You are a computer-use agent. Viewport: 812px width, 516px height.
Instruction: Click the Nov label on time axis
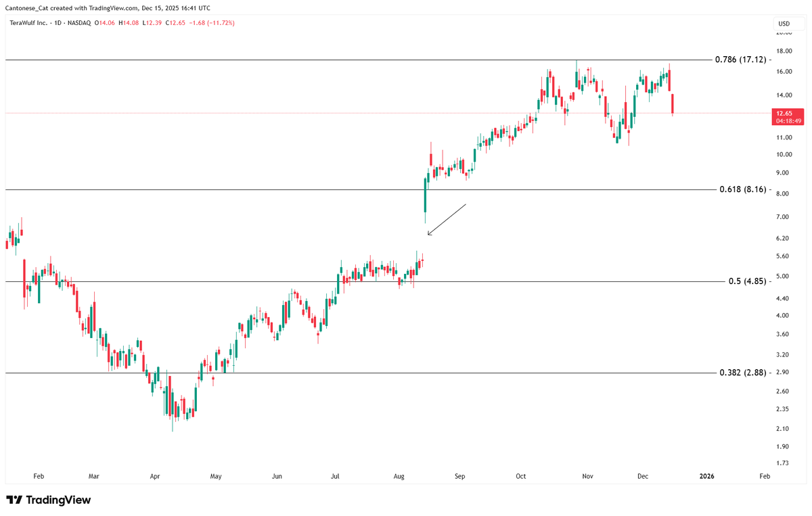(587, 476)
